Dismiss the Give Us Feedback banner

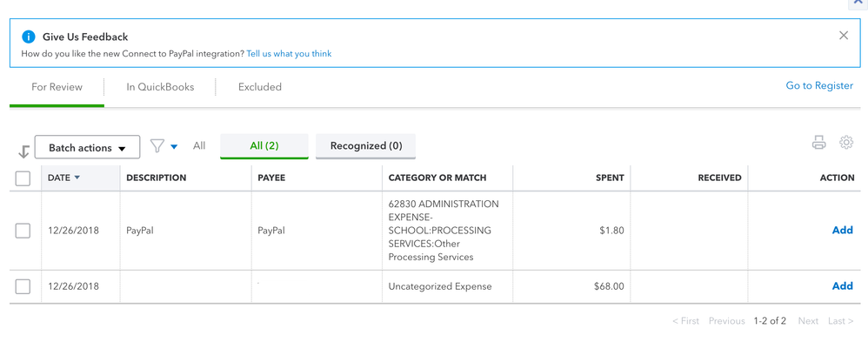coord(844,36)
